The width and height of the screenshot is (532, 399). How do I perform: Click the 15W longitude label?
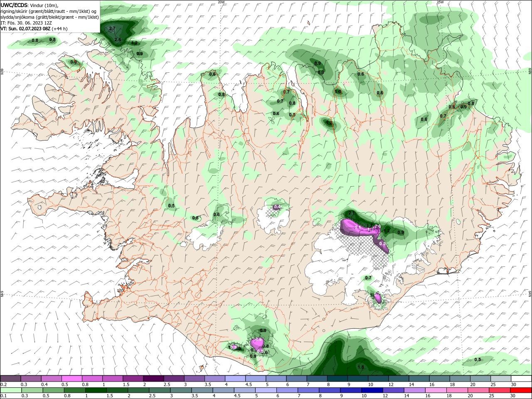tap(440, 2)
